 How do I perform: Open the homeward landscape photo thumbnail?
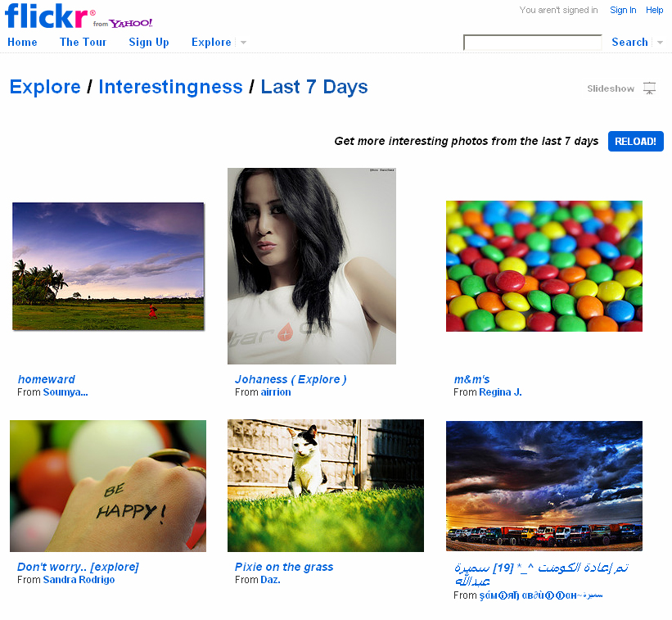(x=108, y=266)
